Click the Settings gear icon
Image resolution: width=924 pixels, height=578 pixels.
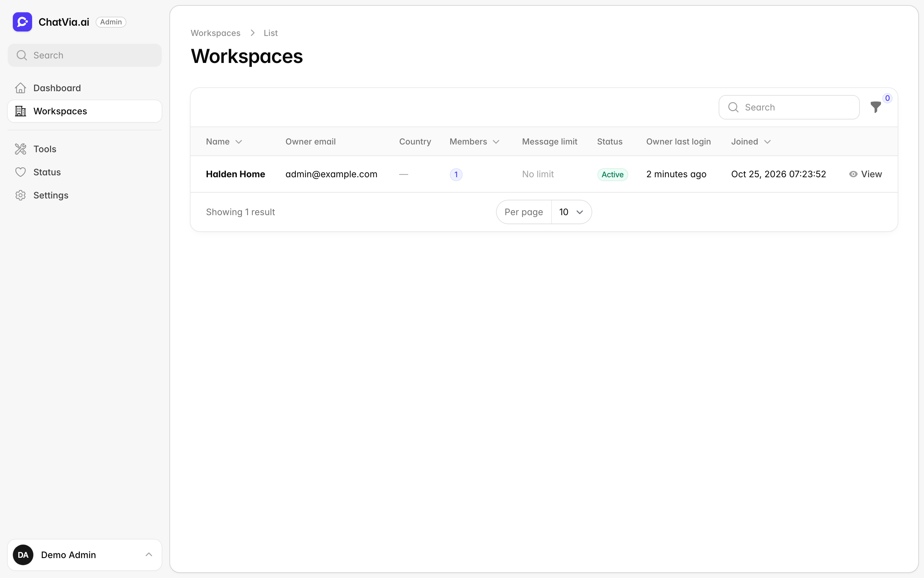pyautogui.click(x=21, y=195)
